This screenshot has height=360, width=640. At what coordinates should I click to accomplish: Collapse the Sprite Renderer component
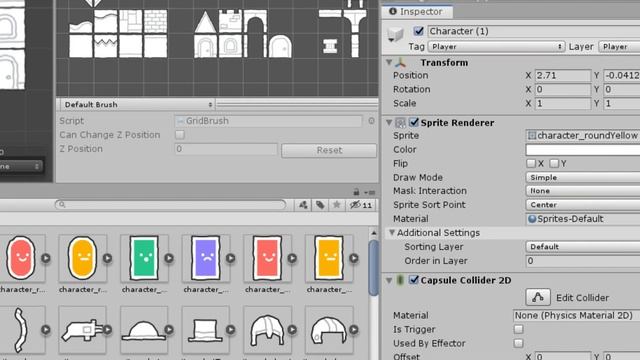click(x=389, y=122)
